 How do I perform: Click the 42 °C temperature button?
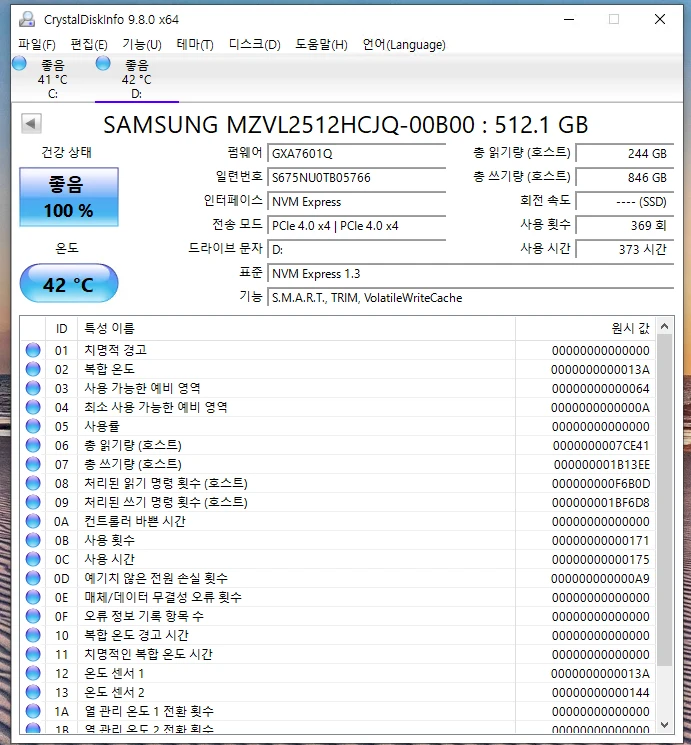pos(69,284)
